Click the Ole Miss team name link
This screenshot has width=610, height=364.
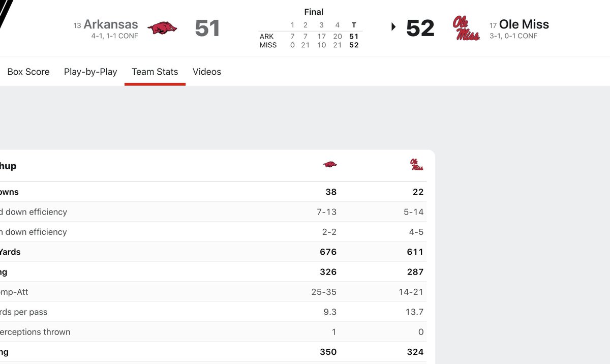pyautogui.click(x=524, y=24)
